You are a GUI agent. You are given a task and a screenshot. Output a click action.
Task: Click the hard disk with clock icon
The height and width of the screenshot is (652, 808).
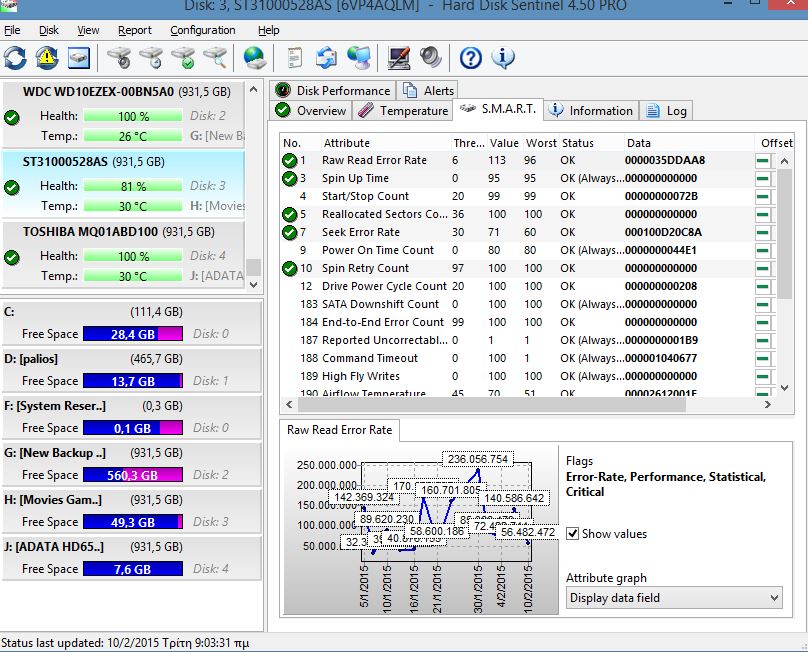click(x=152, y=57)
